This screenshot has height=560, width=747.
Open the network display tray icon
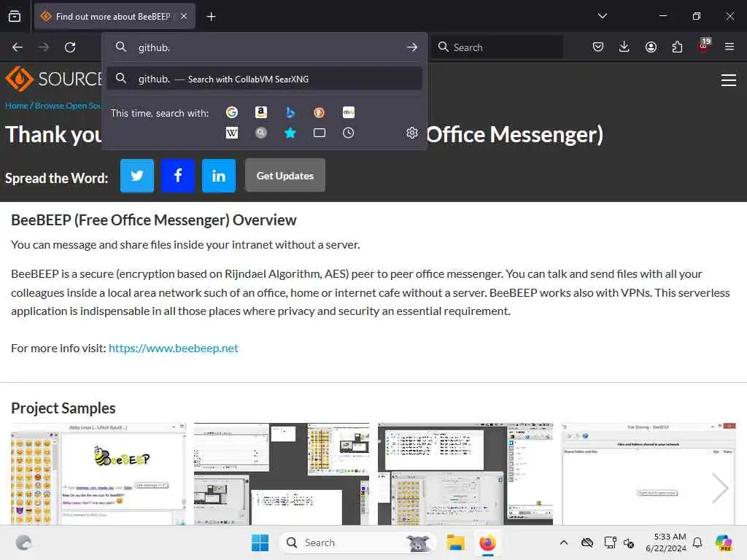coord(610,542)
